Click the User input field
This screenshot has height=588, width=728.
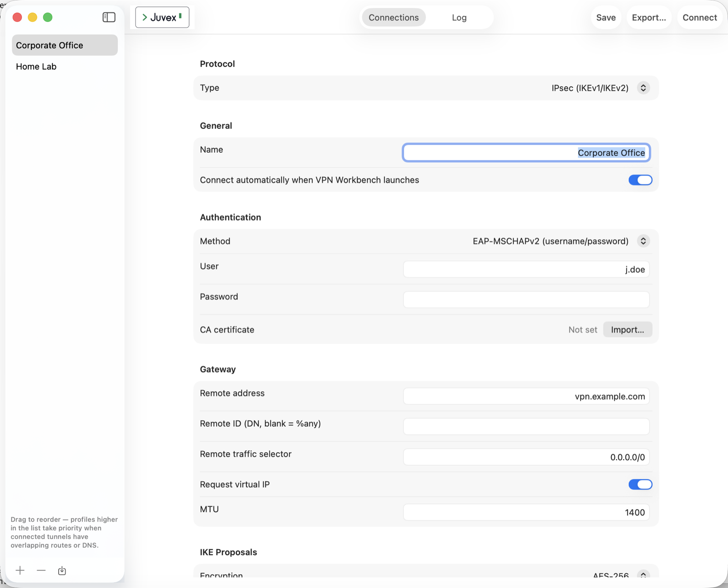tap(526, 269)
